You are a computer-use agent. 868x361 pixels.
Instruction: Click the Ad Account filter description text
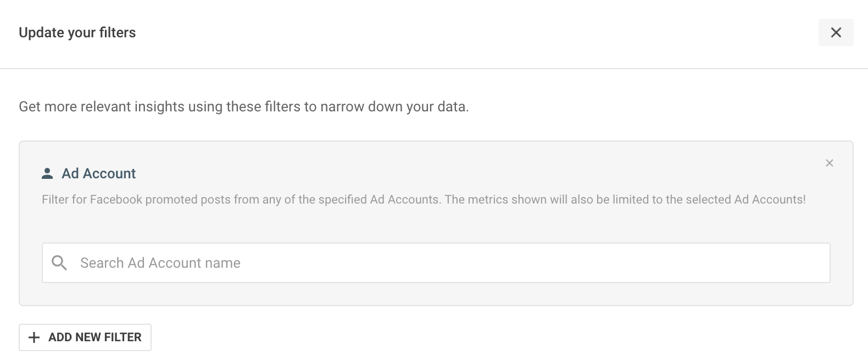pos(424,200)
